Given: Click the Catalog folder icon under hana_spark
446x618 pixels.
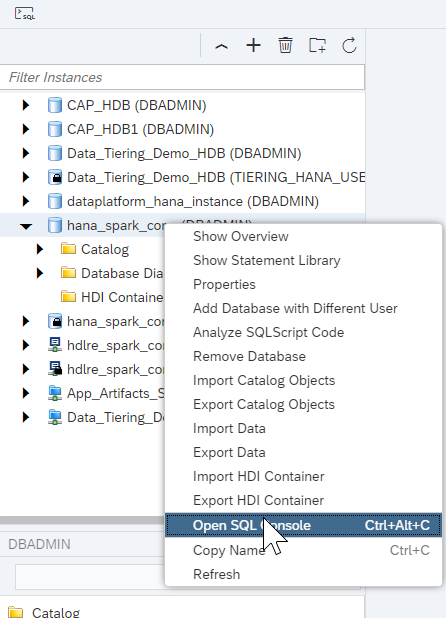Looking at the screenshot, I should tap(69, 249).
